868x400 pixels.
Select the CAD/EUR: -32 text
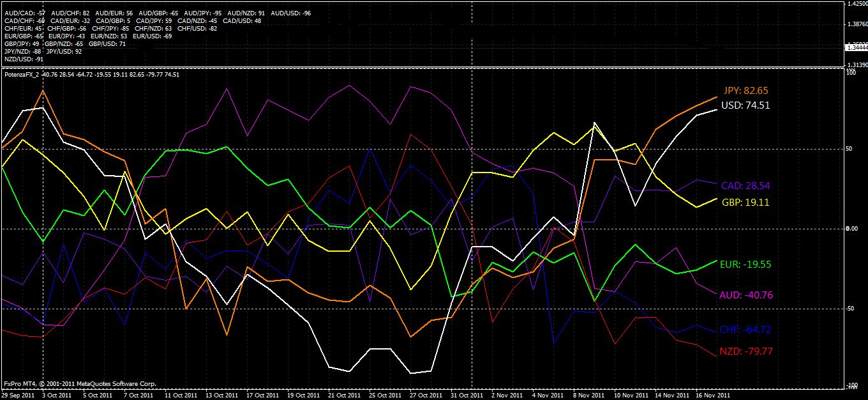pyautogui.click(x=70, y=20)
